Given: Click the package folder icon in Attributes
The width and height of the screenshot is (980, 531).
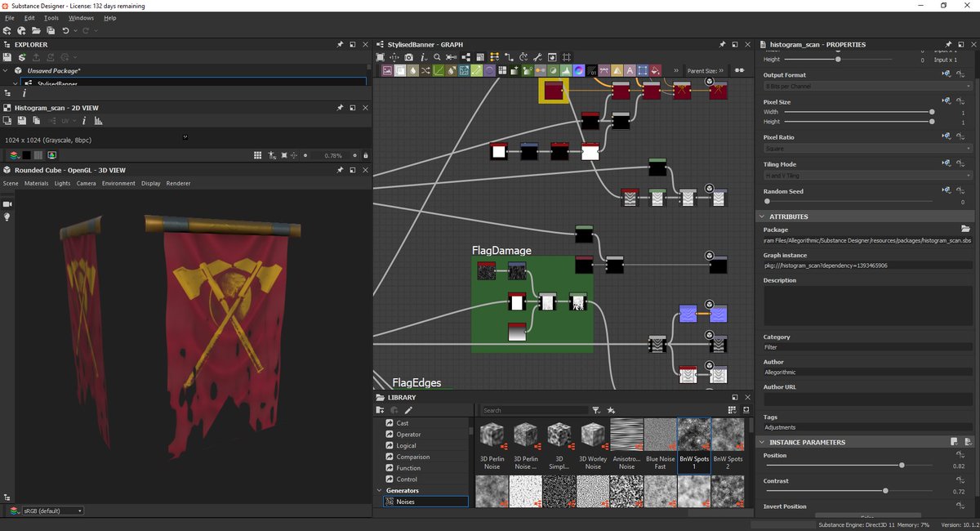Looking at the screenshot, I should [x=965, y=229].
